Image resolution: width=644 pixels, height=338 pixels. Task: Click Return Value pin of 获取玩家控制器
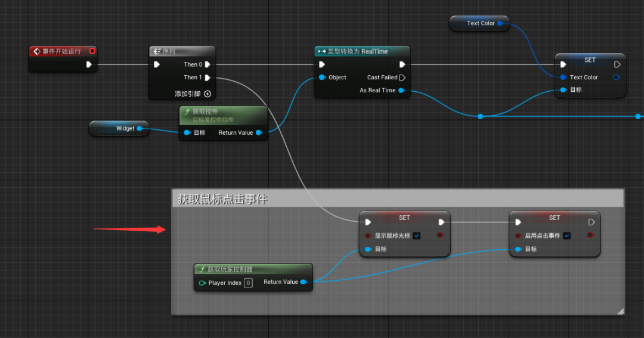pos(304,282)
